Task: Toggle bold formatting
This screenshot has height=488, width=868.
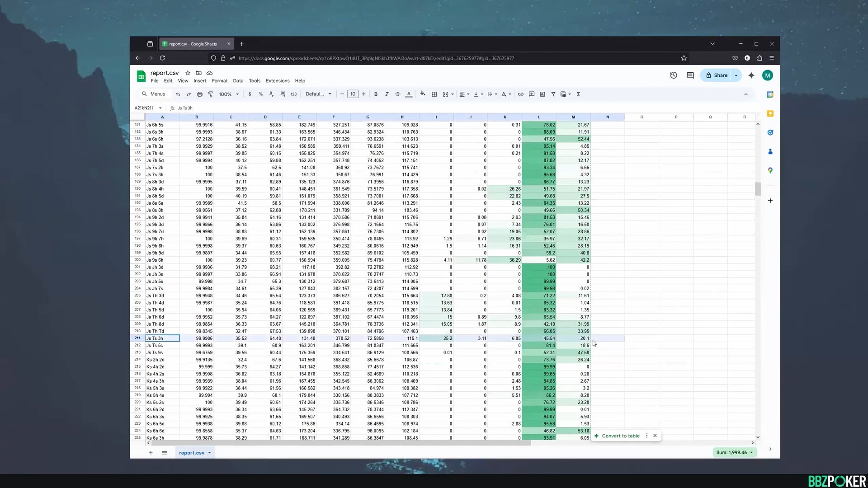Action: [376, 94]
